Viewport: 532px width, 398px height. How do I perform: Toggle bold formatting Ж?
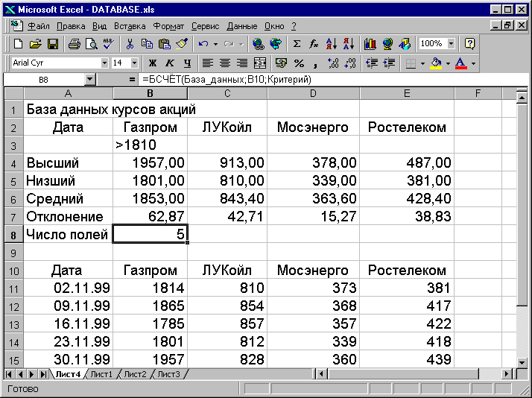pos(153,63)
